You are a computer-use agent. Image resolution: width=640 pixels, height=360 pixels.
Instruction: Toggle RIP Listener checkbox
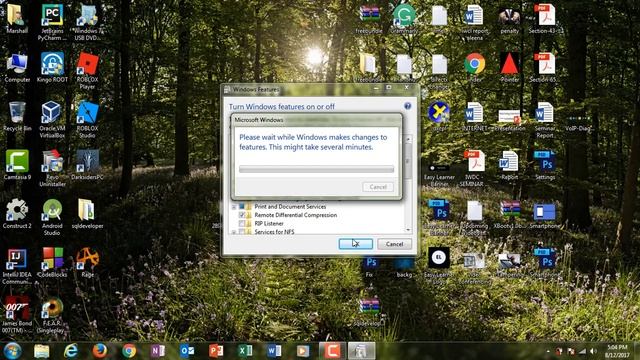coord(242,223)
